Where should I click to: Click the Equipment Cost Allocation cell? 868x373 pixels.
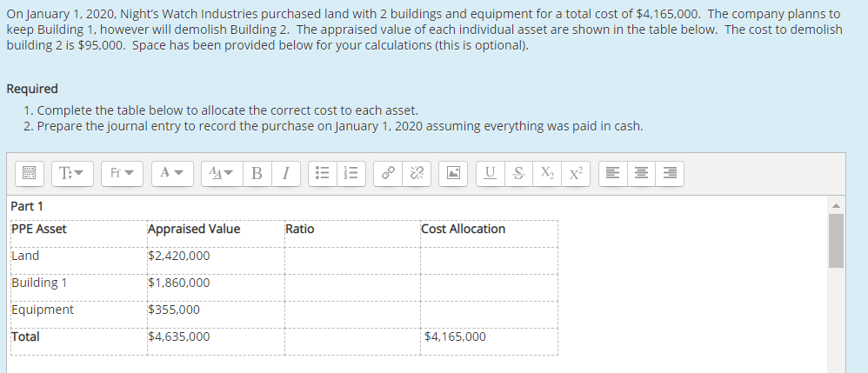pos(489,315)
